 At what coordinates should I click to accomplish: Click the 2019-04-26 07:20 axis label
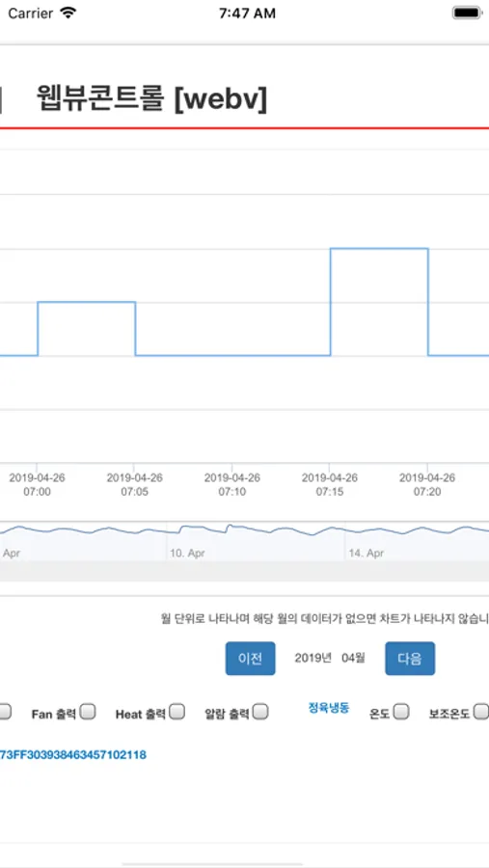(427, 484)
